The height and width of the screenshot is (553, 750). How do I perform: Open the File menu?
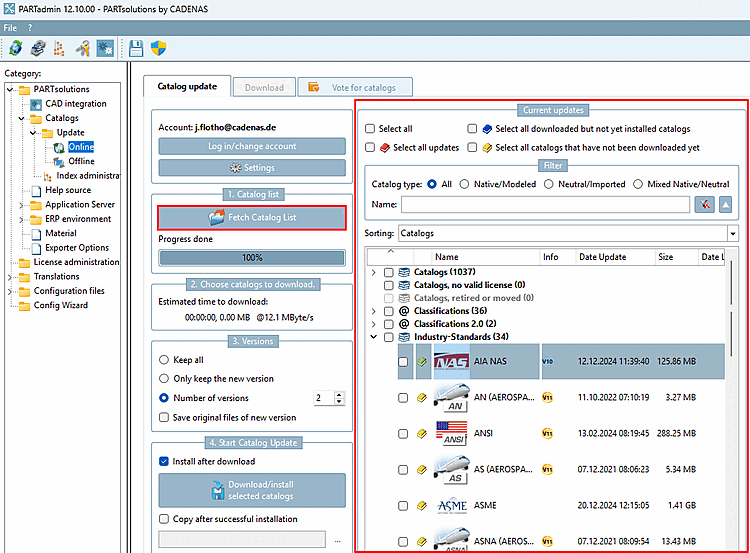click(10, 27)
